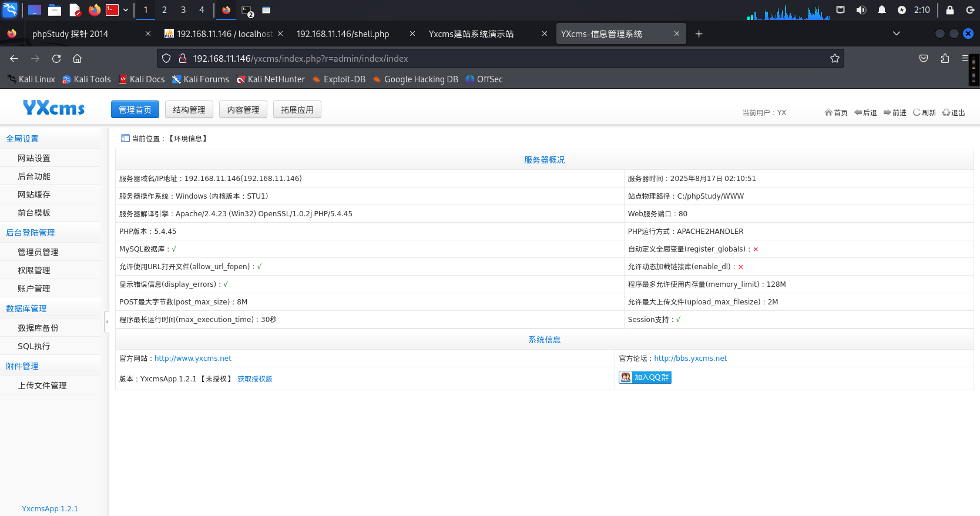Open 网站缓存 in the sidebar
Image resolution: width=980 pixels, height=516 pixels.
click(x=34, y=195)
